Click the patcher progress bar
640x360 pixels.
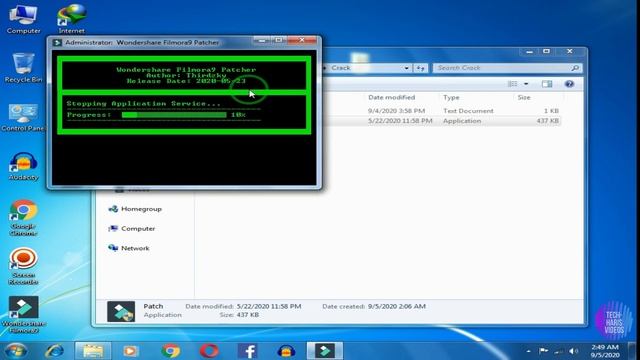pos(174,115)
